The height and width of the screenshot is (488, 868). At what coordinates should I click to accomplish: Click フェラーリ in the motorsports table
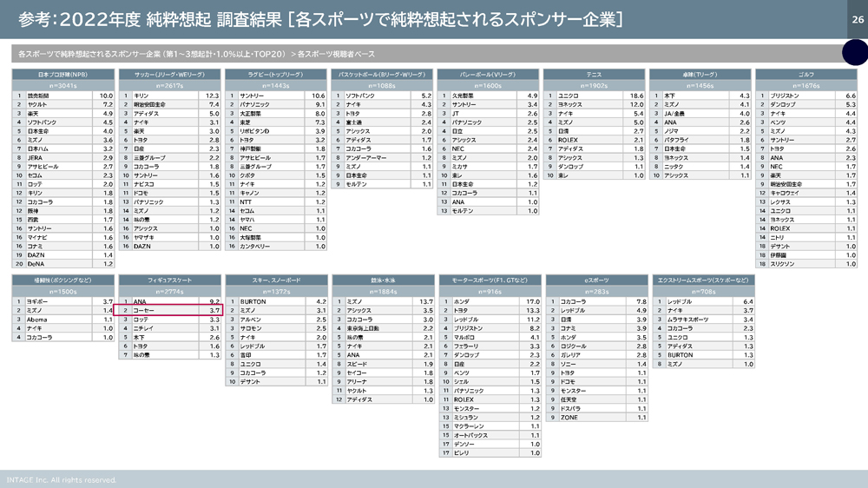point(465,346)
